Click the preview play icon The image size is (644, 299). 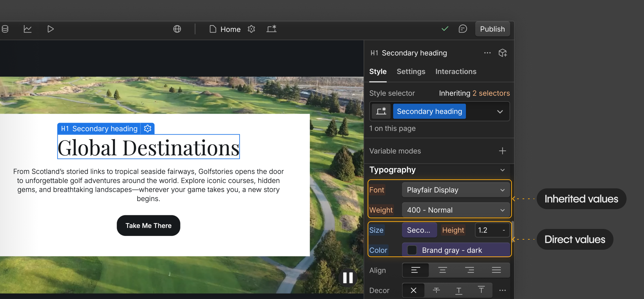(x=50, y=29)
